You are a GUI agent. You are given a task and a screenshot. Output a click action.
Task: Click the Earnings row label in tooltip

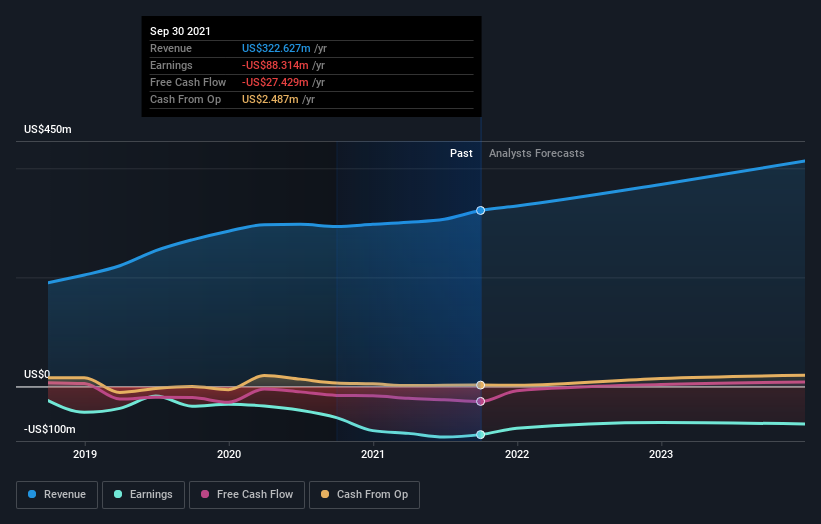click(x=171, y=65)
